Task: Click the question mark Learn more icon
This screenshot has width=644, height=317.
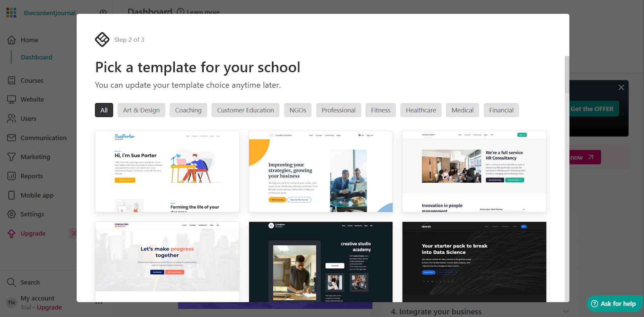Action: 181,12
